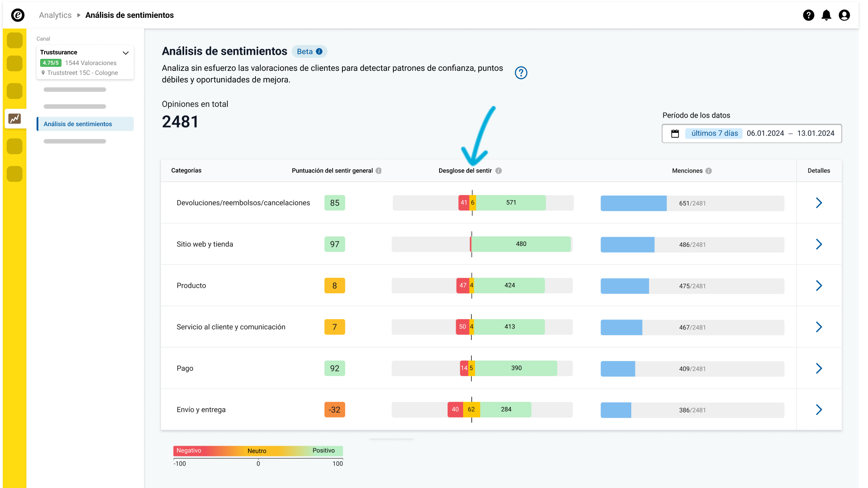The width and height of the screenshot is (868, 488).
Task: Open details for Sitio web y tienda row
Action: (x=819, y=244)
